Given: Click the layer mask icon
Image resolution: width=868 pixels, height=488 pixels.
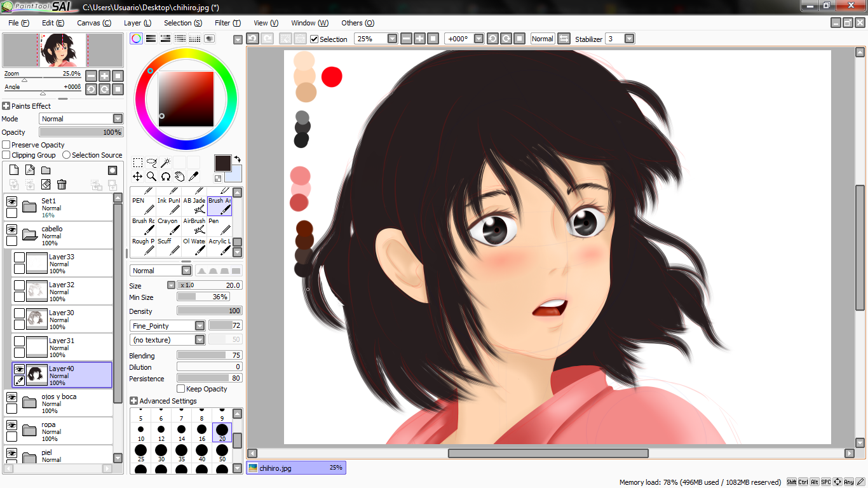Looking at the screenshot, I should point(112,170).
